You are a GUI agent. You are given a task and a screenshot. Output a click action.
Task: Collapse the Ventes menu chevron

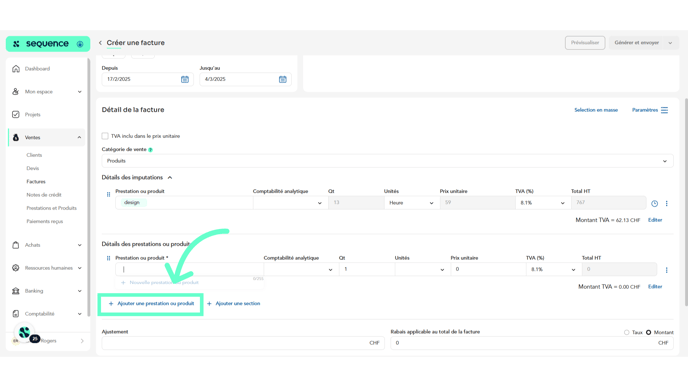pos(79,138)
